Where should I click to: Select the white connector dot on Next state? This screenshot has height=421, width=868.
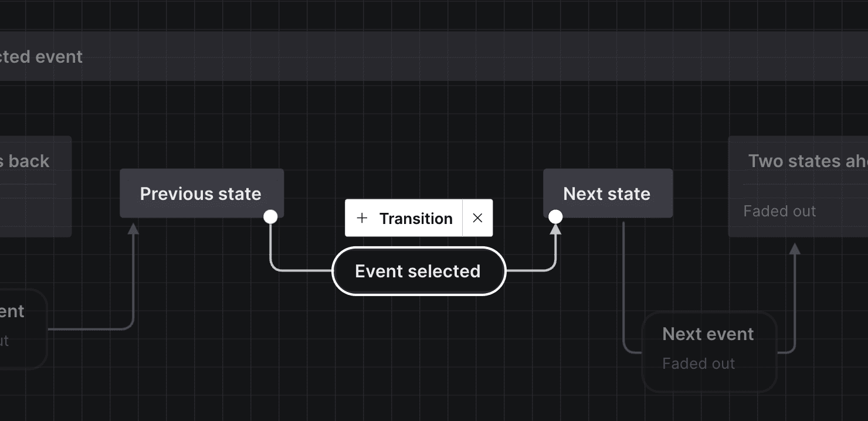(555, 216)
